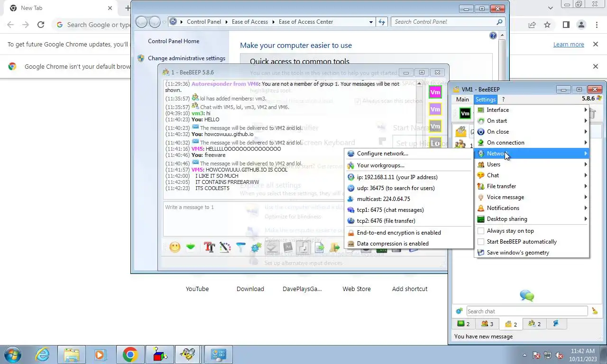607x364 pixels.
Task: Open Windows Explorer folder on taskbar
Action: [x=72, y=354]
